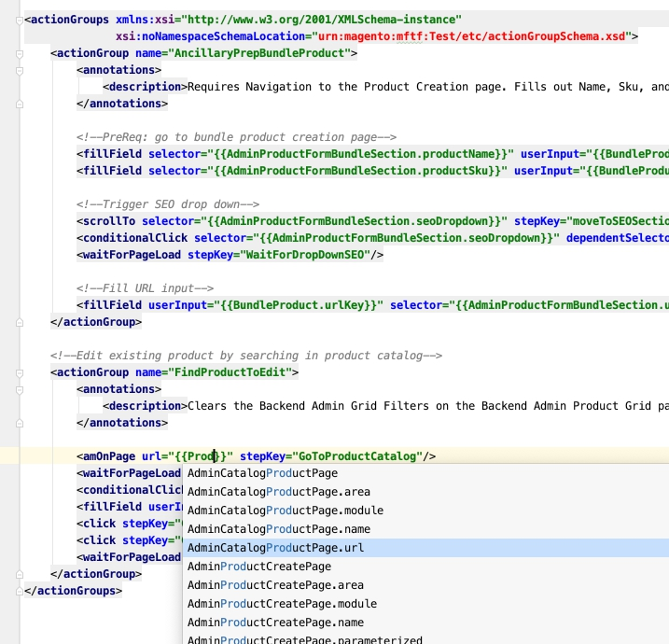669x644 pixels.
Task: Click the XMLSchema-instance namespace URL
Action: (x=321, y=20)
